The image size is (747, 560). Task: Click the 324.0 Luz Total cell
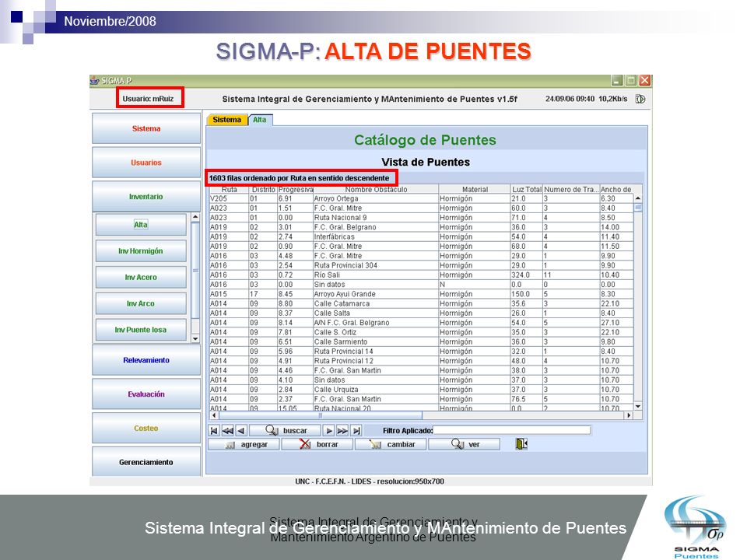[527, 275]
